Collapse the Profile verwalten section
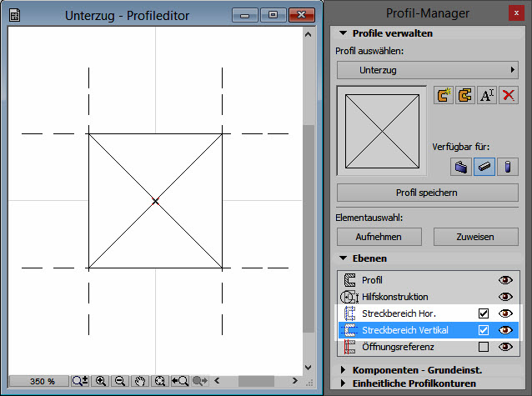Image resolution: width=532 pixels, height=396 pixels. (343, 33)
